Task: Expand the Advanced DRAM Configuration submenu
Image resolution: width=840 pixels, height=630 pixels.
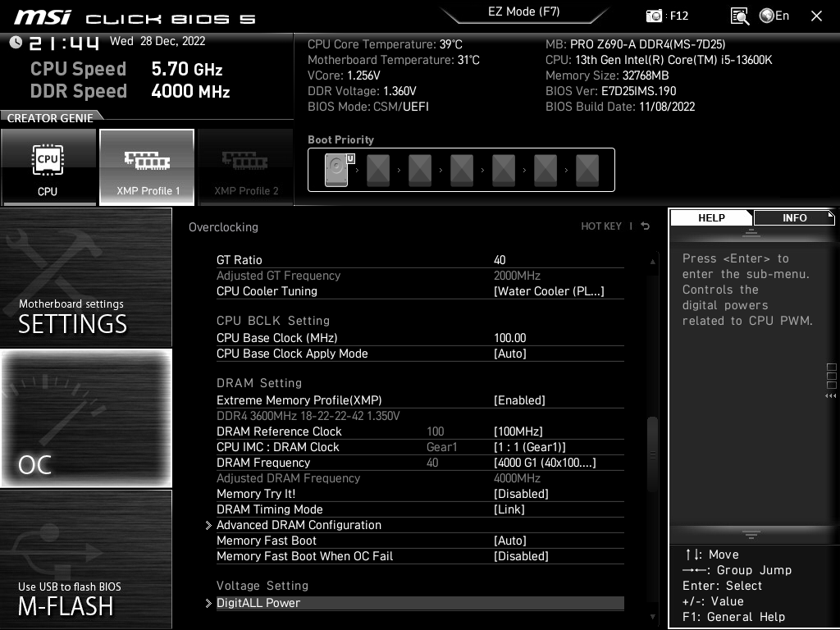Action: coord(299,525)
